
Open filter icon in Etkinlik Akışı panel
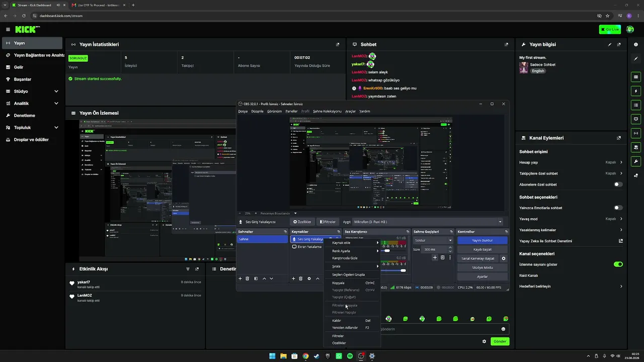click(x=188, y=269)
